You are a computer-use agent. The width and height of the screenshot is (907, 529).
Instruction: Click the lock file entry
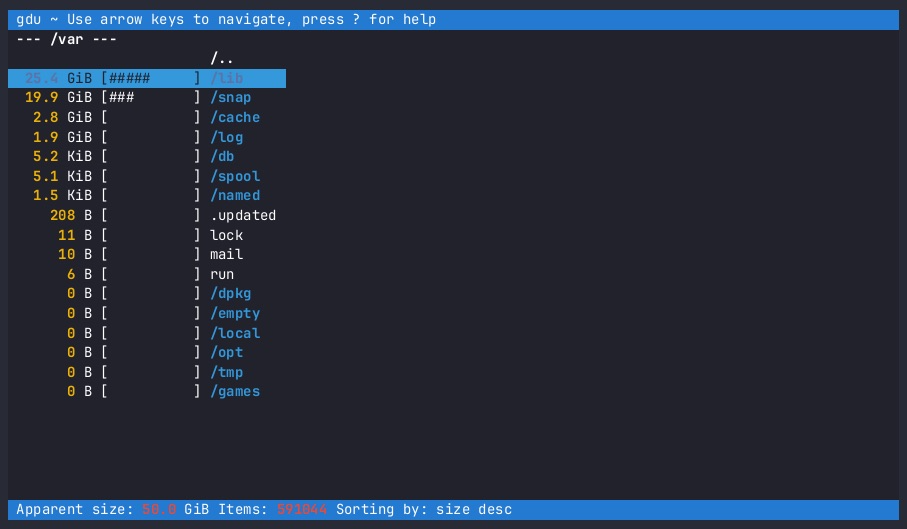[x=227, y=235]
